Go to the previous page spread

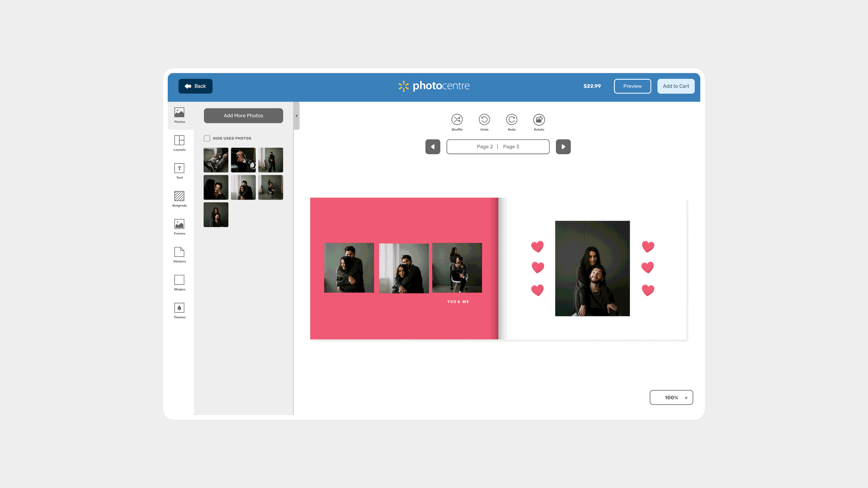433,146
